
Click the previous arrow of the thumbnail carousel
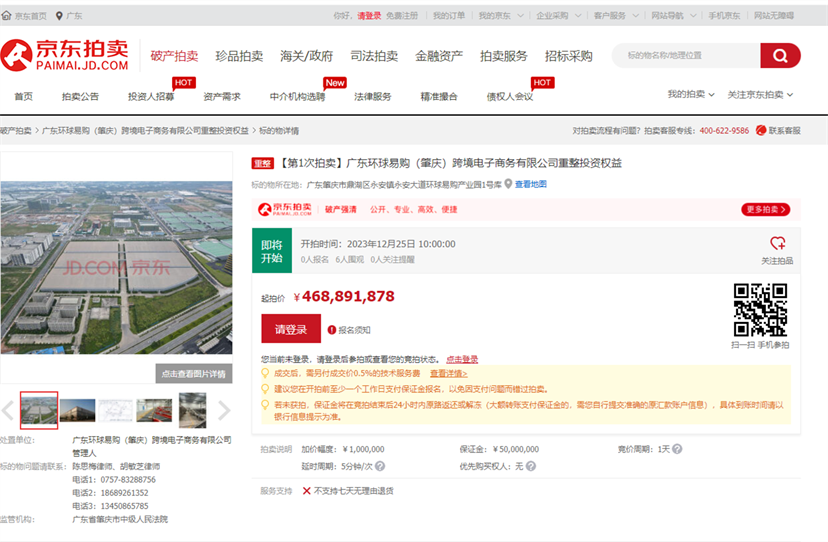pos(8,410)
